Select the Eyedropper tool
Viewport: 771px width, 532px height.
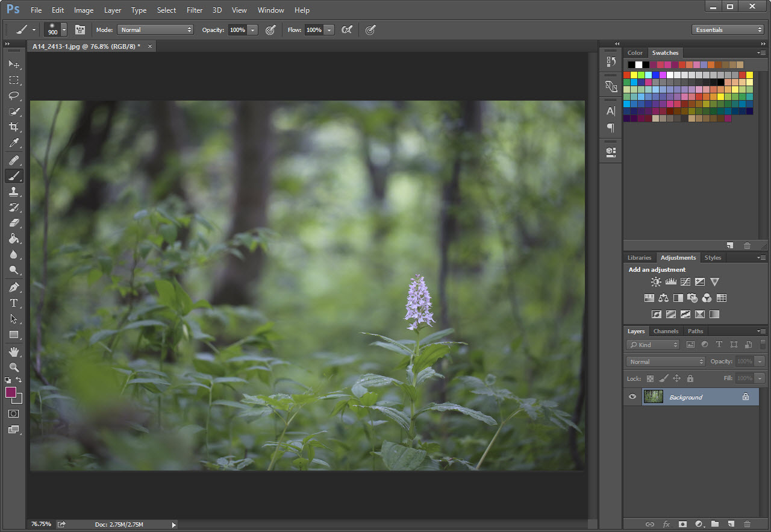[14, 143]
